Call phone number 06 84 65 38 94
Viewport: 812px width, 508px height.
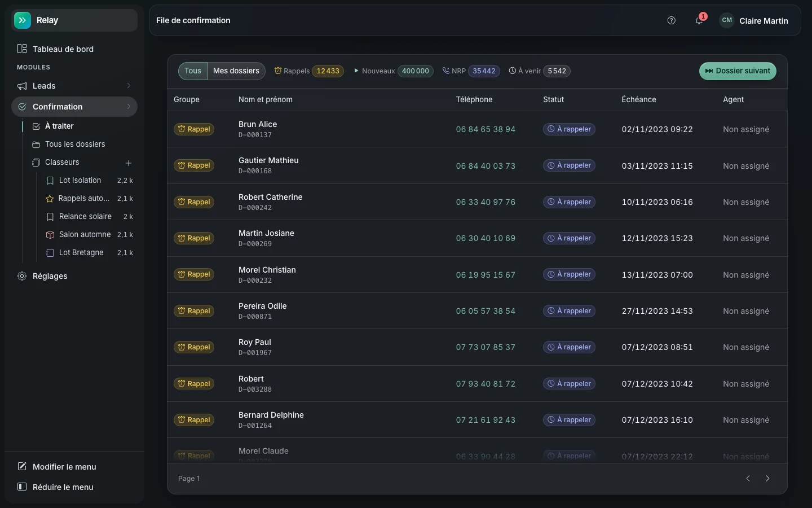pyautogui.click(x=486, y=129)
